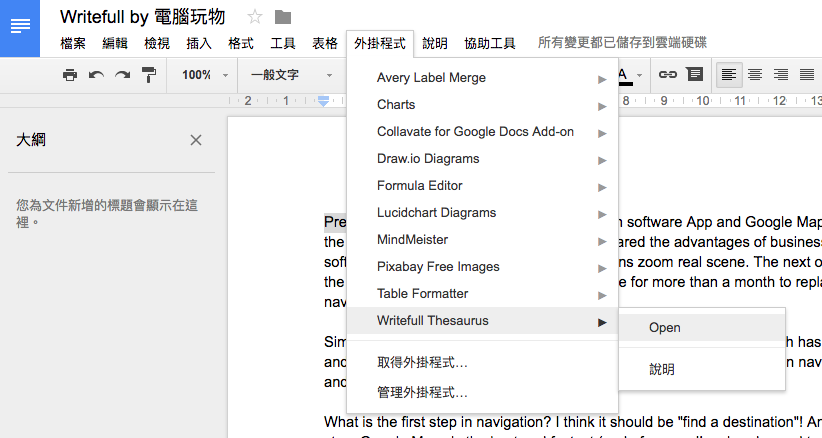The width and height of the screenshot is (822, 438).
Task: Click 所有變更都已儲存到雲端硬碟 status link
Action: click(x=622, y=42)
